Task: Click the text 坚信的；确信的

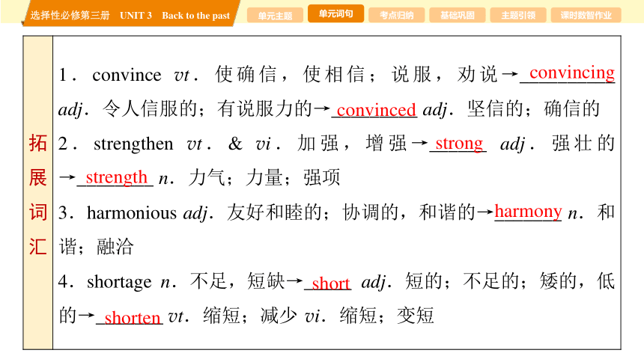Action: [533, 109]
